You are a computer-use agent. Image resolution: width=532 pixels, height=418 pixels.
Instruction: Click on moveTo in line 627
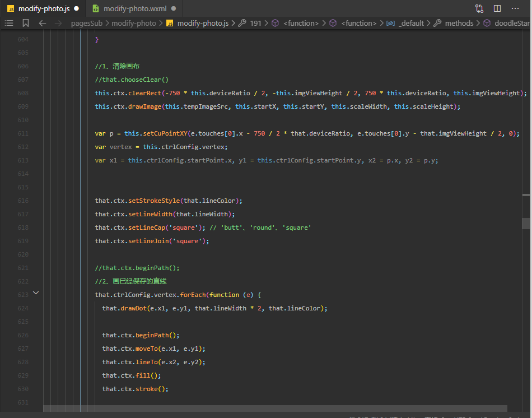coord(147,349)
